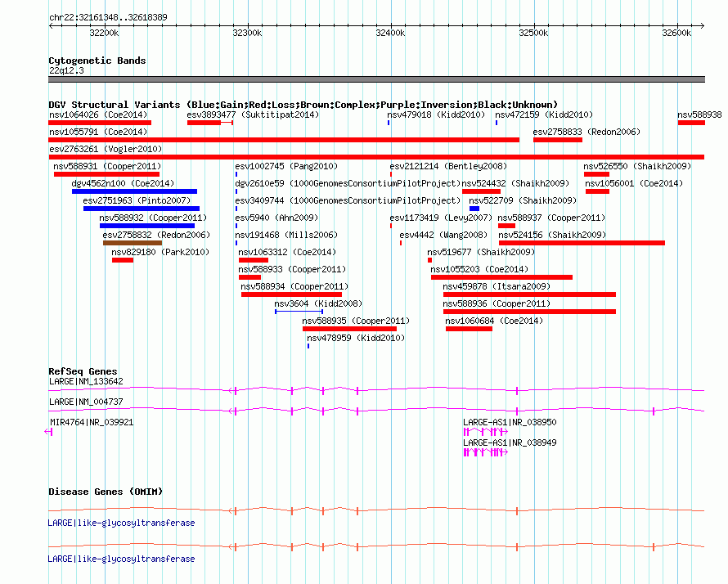Image resolution: width=728 pixels, height=584 pixels.
Task: Open dgv2610e59 (1000GenomesConsortiumPilotProject) variant
Action: (348, 183)
